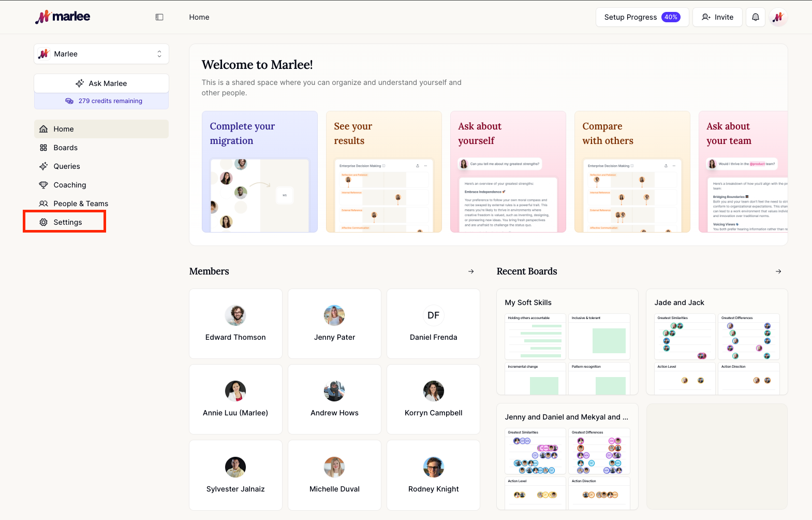Click the Marlee logo in header
The height and width of the screenshot is (520, 812).
tap(63, 17)
